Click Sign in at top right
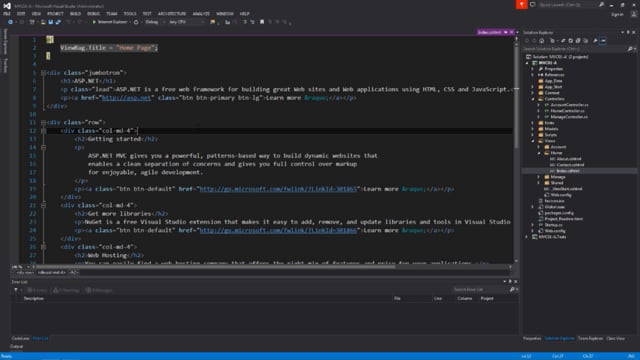Viewport: 640px width, 360px height. [x=617, y=14]
